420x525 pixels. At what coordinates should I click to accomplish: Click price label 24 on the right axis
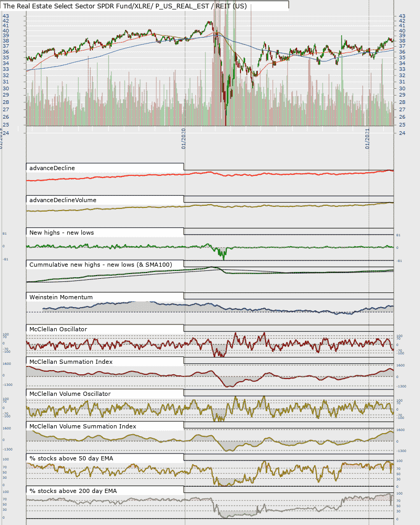click(402, 133)
